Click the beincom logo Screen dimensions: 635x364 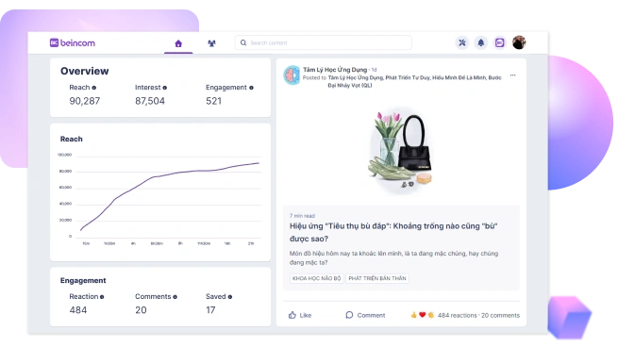[x=73, y=43]
